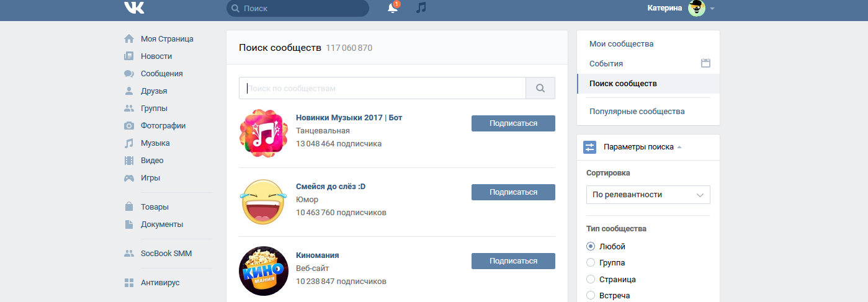The width and height of the screenshot is (868, 302).
Task: Click the VK logo in the header
Action: click(134, 7)
